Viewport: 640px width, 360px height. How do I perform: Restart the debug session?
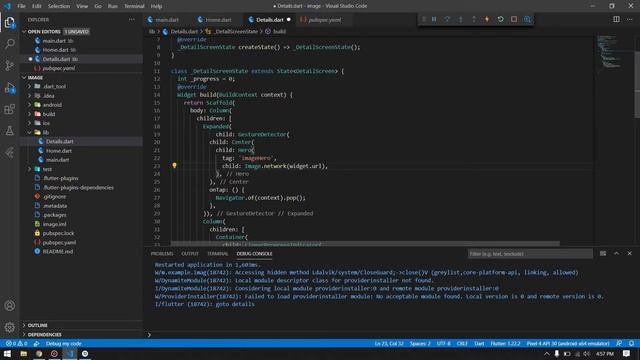(x=500, y=19)
